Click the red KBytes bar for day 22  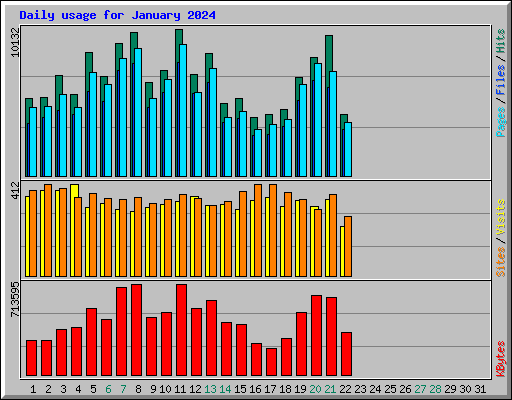click(x=346, y=354)
